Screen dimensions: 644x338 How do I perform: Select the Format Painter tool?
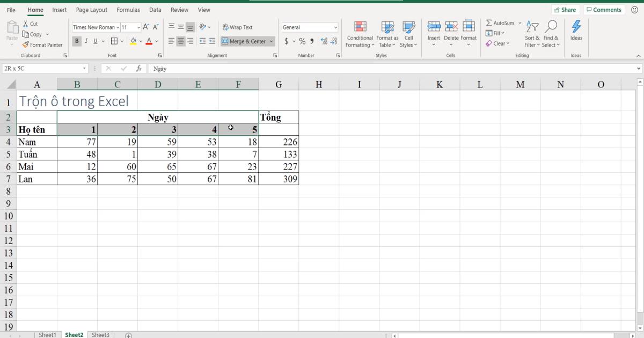(x=43, y=45)
